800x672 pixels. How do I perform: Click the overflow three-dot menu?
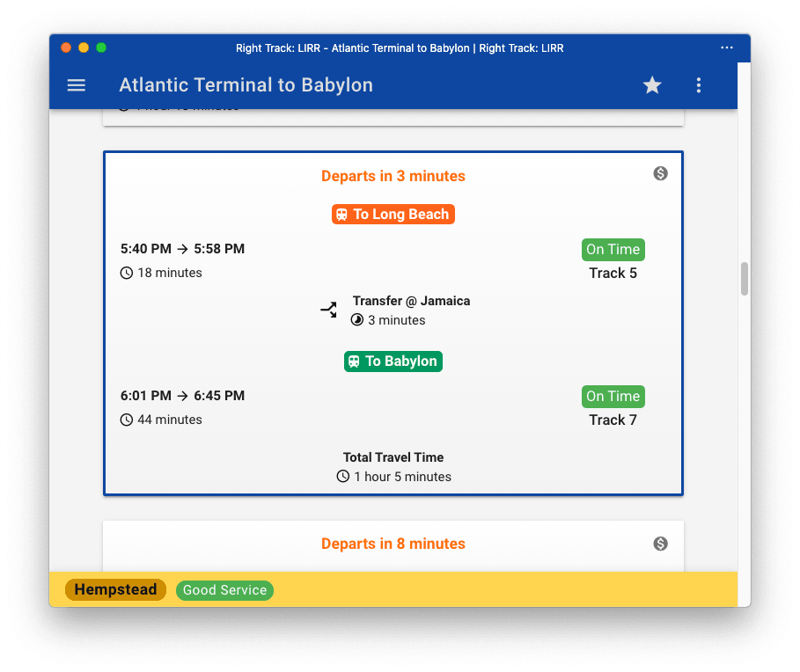698,84
